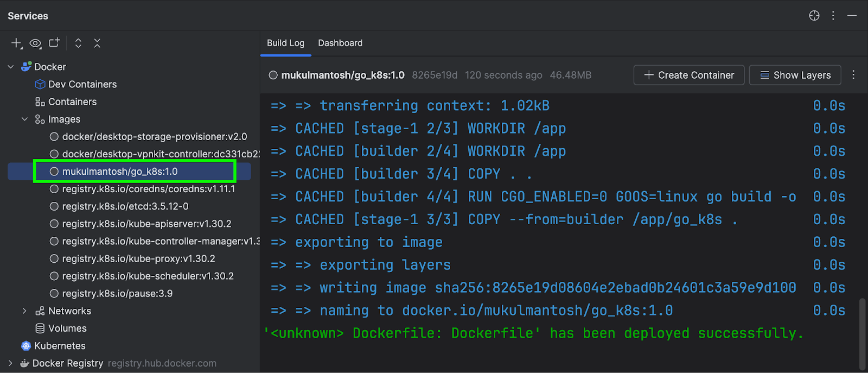Click the crosshair icon in Services header
The image size is (868, 373).
tap(814, 16)
